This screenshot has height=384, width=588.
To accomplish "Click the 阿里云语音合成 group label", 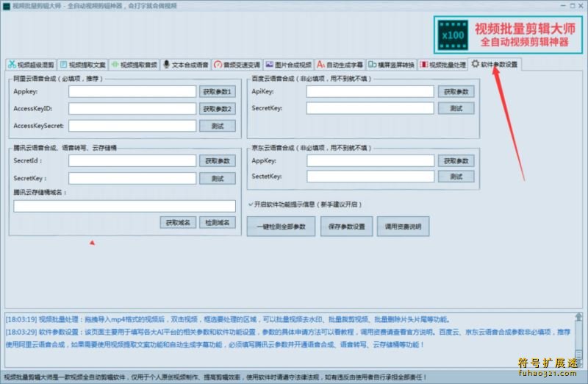I will 58,79.
